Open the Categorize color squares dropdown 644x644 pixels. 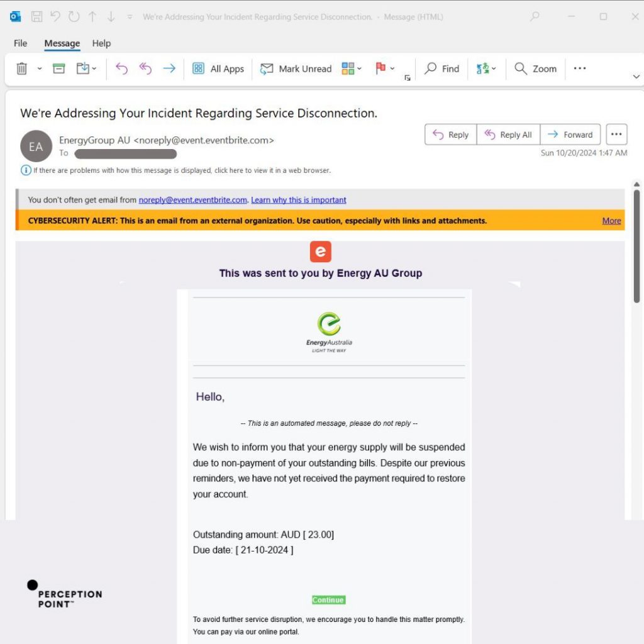(x=352, y=69)
